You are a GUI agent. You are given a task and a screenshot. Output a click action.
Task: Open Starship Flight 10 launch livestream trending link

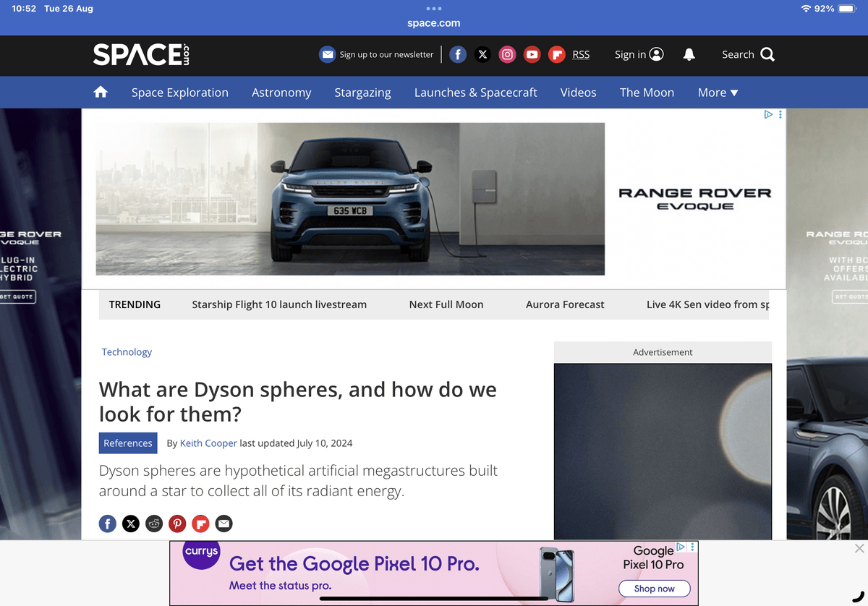[279, 304]
